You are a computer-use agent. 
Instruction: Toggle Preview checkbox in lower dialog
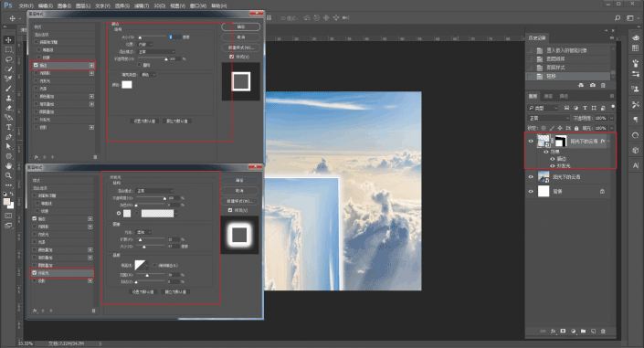click(230, 210)
